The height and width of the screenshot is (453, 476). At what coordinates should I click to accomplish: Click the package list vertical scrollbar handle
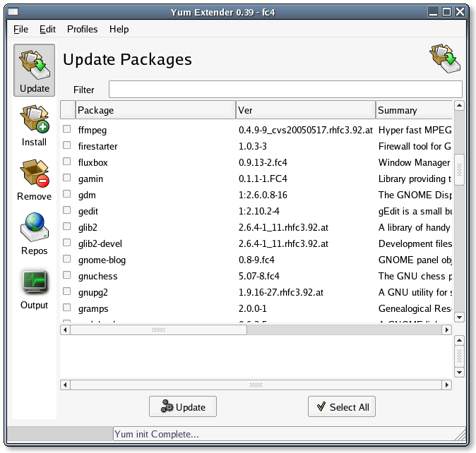coord(459,169)
